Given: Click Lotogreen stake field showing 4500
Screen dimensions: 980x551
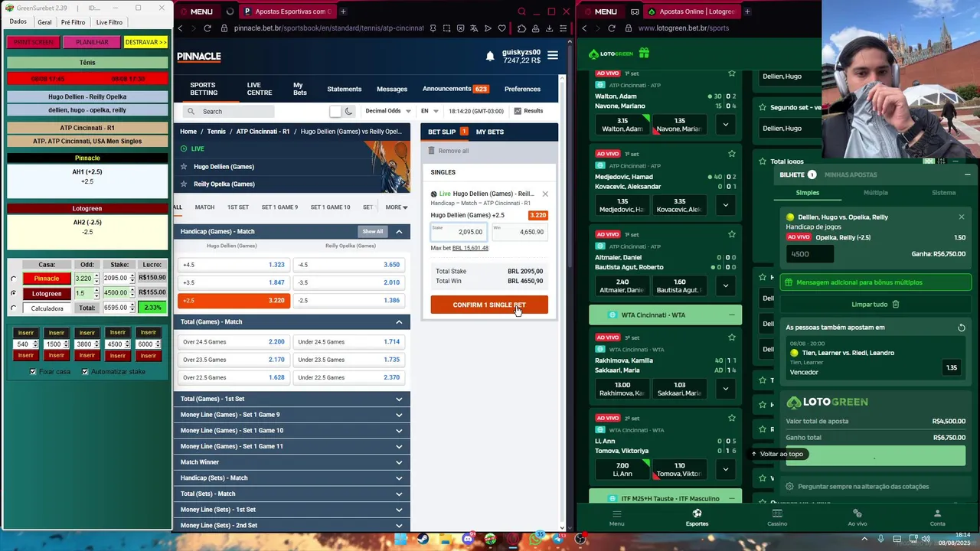Looking at the screenshot, I should click(x=810, y=254).
